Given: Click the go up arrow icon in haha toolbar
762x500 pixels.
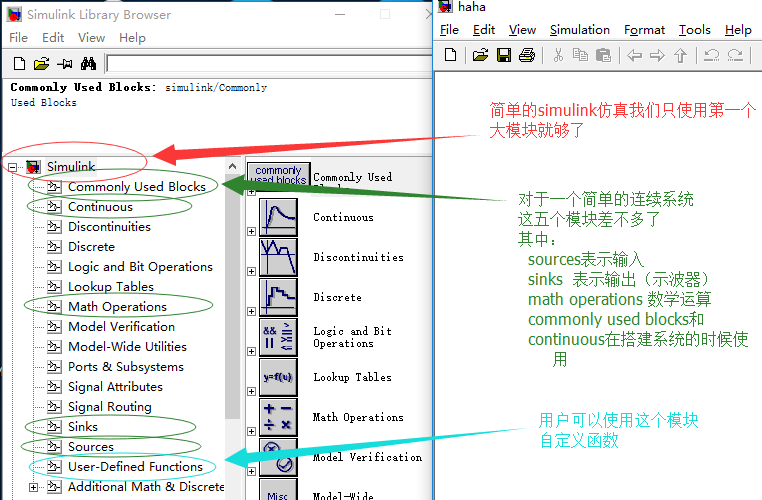Looking at the screenshot, I should [680, 55].
